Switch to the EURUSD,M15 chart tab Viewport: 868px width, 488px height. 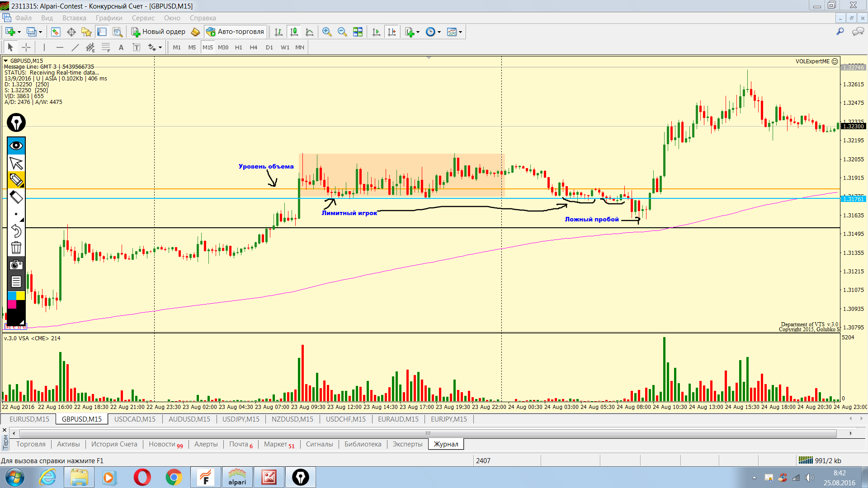click(x=29, y=419)
